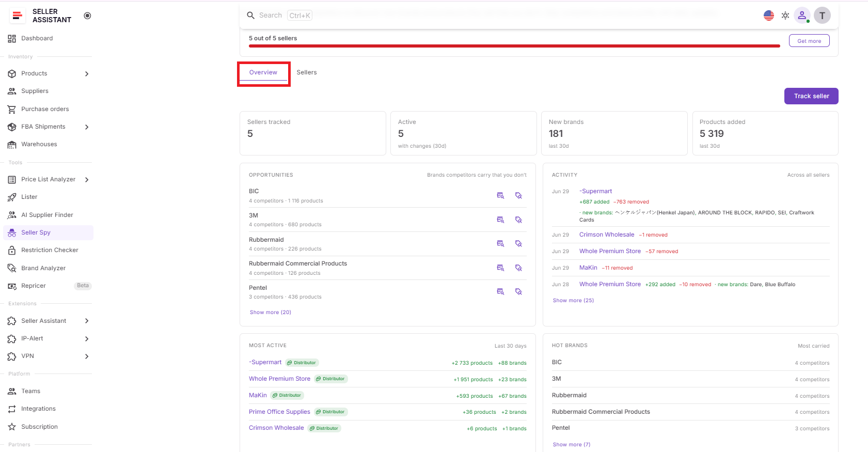
Task: Click the Products box icon
Action: click(12, 74)
